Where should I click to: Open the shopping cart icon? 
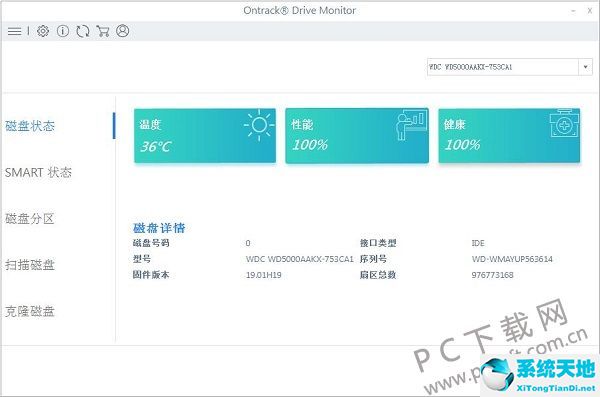tap(103, 31)
